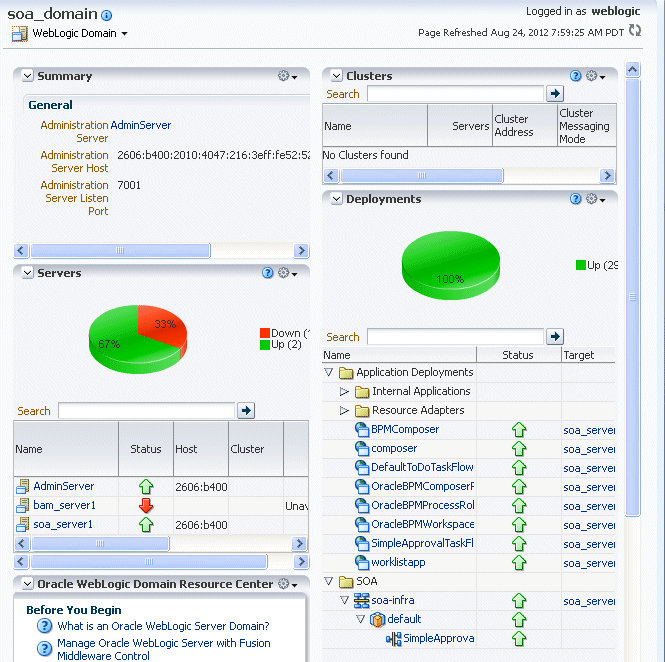Open Manage Oracle WebLogic Server with Fusion link

coord(164,649)
